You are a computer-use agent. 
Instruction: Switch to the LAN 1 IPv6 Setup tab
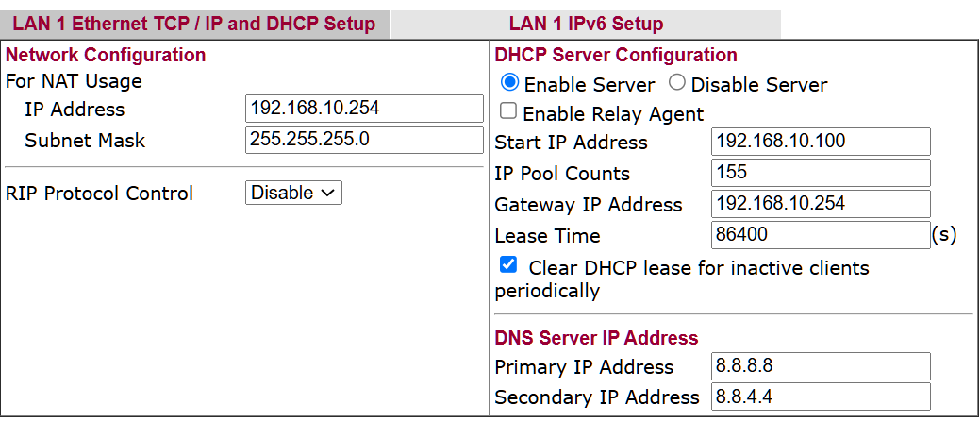point(586,24)
